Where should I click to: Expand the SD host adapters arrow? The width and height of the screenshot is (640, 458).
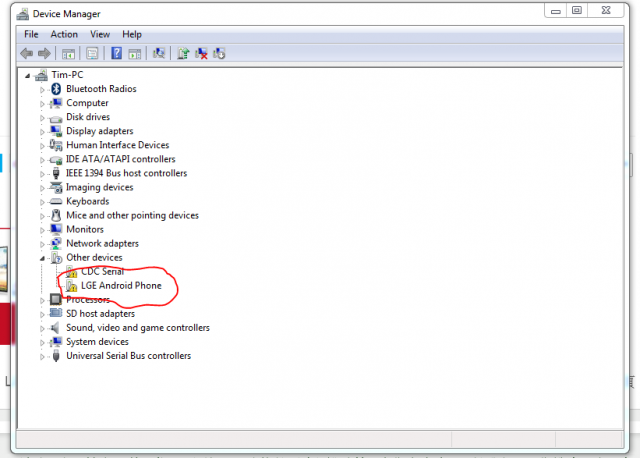[x=42, y=315]
